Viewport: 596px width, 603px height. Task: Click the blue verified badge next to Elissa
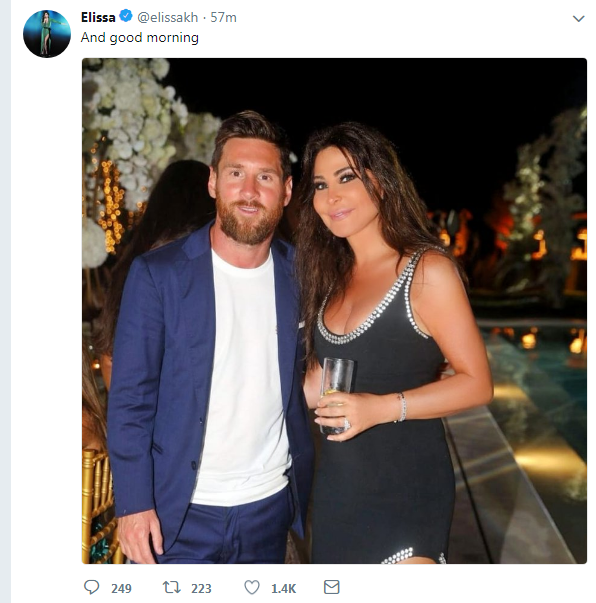click(x=126, y=17)
